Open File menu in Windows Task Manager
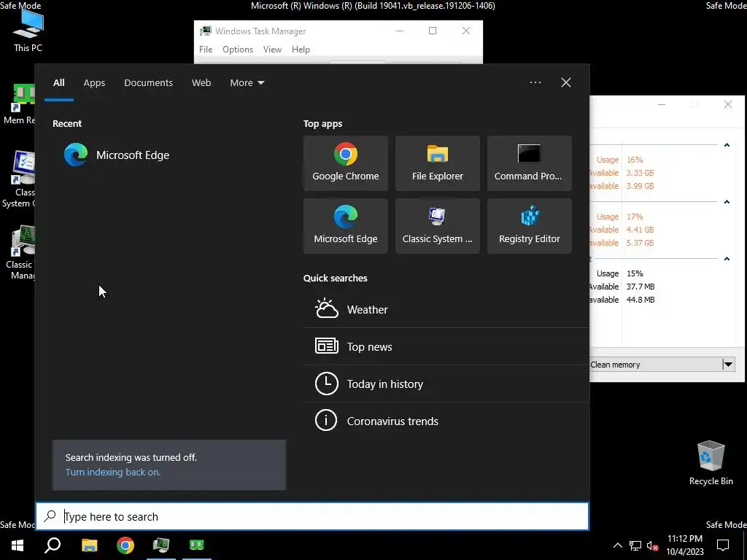 click(x=206, y=50)
